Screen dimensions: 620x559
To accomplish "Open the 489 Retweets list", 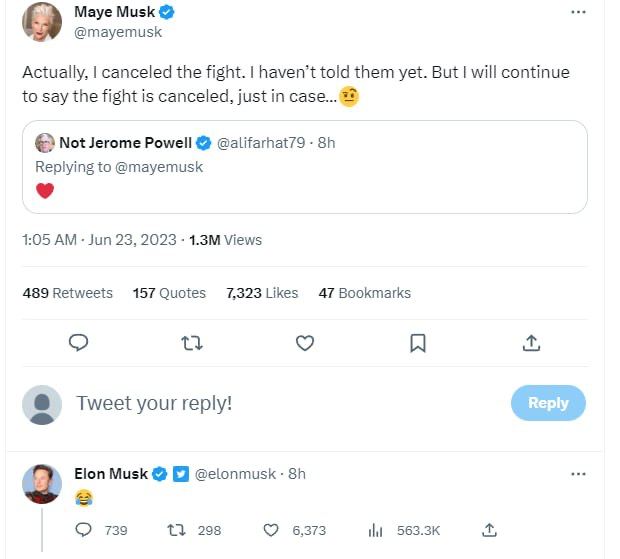I will click(67, 293).
